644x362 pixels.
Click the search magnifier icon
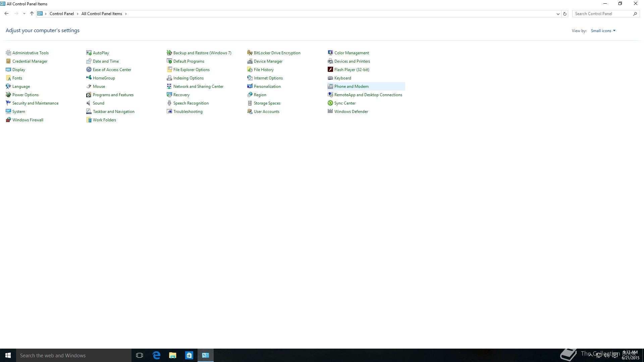point(635,14)
